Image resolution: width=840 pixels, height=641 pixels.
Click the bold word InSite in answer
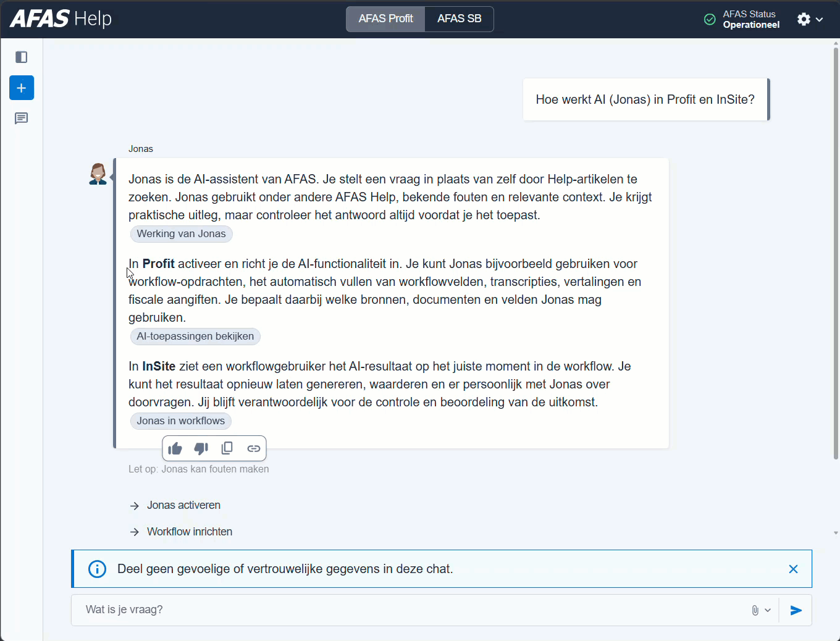(x=159, y=366)
